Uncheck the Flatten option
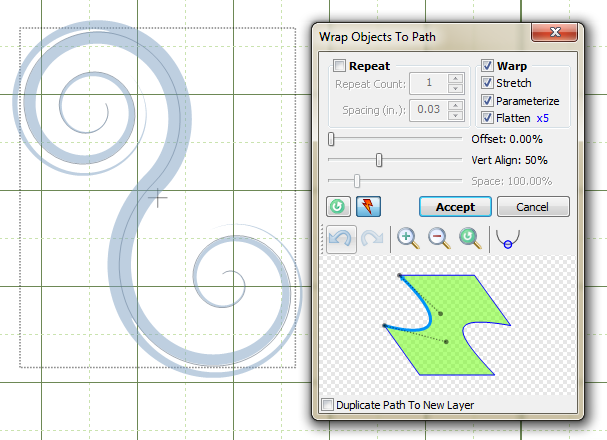 (x=487, y=118)
